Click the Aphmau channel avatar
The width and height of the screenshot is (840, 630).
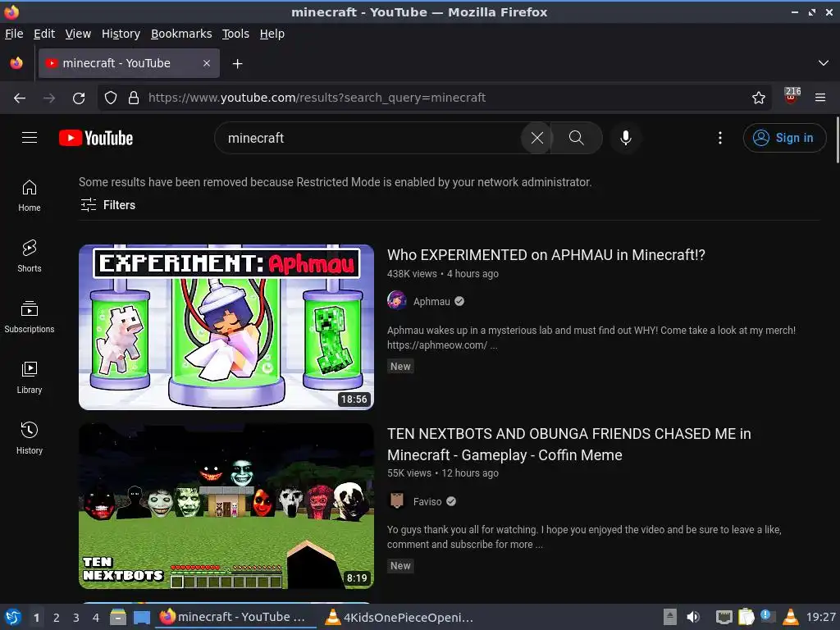click(x=397, y=300)
